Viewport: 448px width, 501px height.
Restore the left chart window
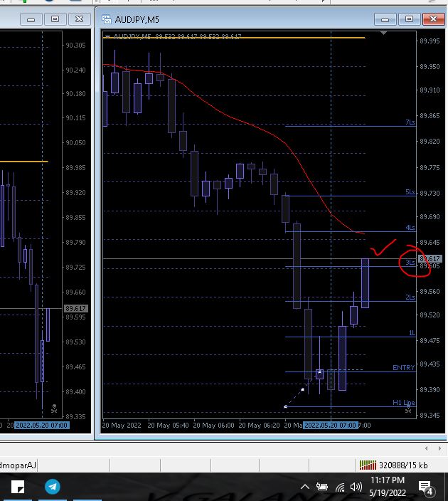55,19
